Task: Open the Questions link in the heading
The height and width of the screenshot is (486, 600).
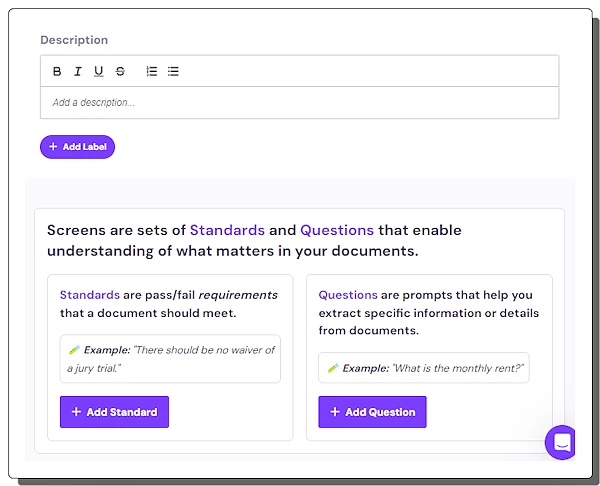Action: (x=337, y=230)
